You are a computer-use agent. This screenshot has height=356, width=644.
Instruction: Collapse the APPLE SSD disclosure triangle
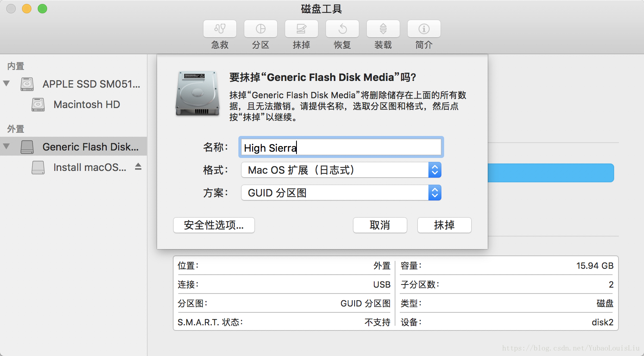[6, 83]
